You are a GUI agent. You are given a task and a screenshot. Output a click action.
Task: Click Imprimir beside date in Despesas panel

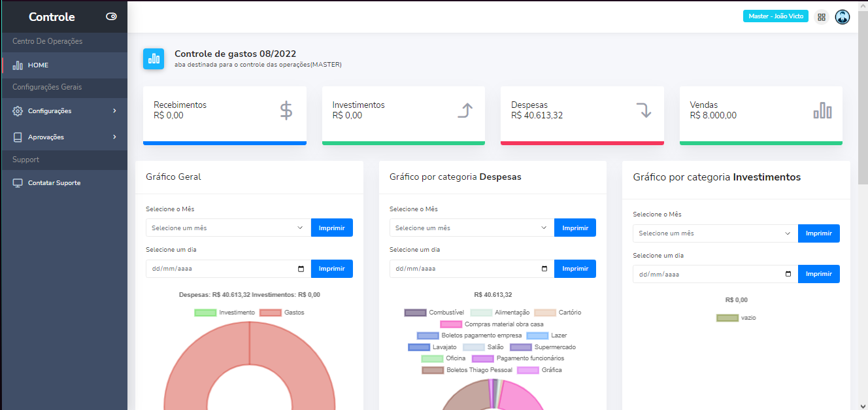pos(575,269)
